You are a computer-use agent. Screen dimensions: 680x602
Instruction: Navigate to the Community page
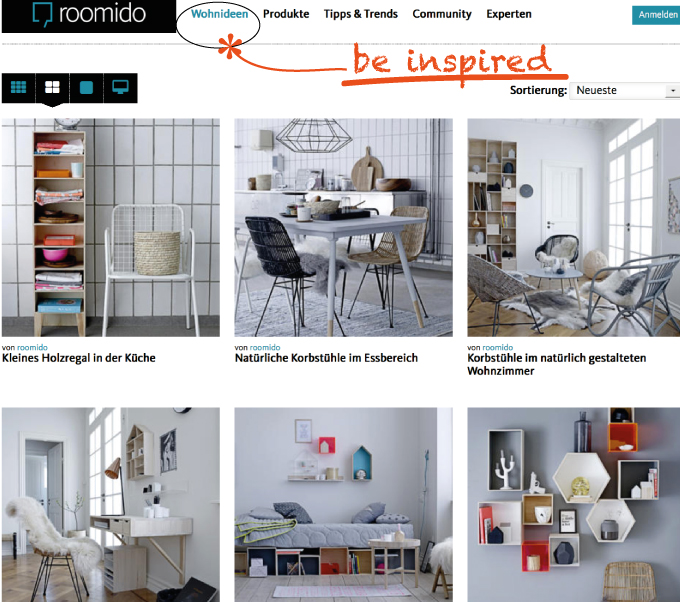click(x=442, y=14)
